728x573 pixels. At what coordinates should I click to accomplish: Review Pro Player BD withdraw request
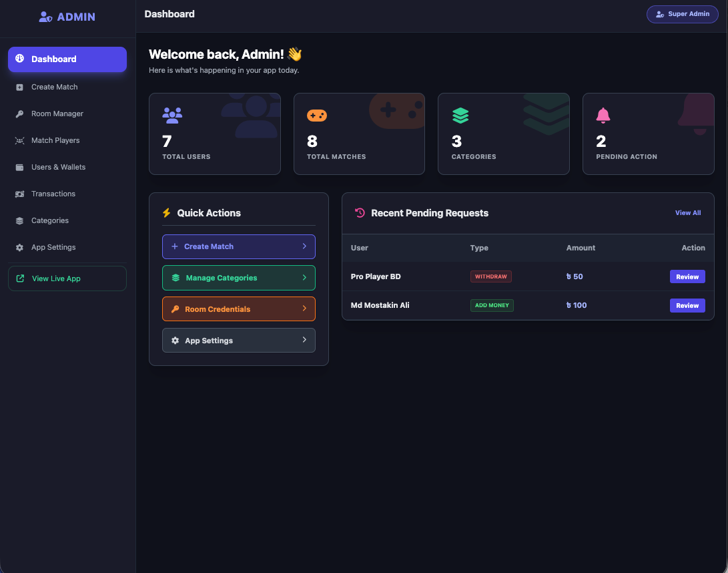coord(687,276)
